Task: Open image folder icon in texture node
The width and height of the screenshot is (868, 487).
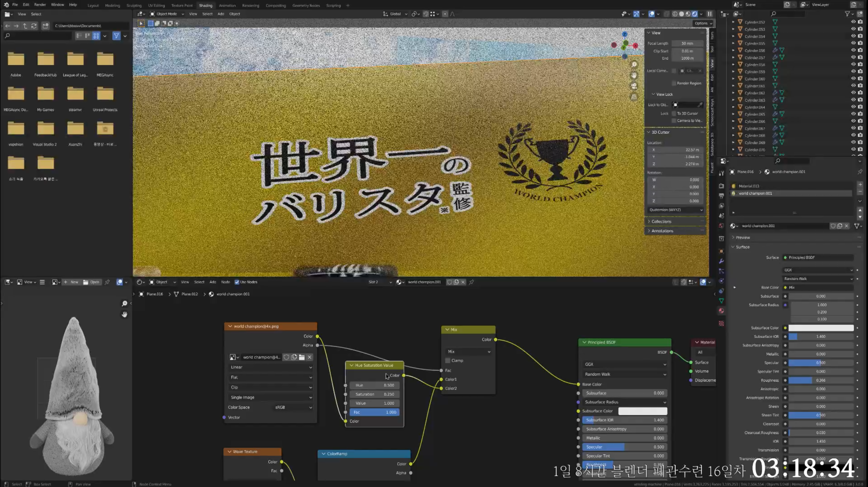Action: [301, 357]
